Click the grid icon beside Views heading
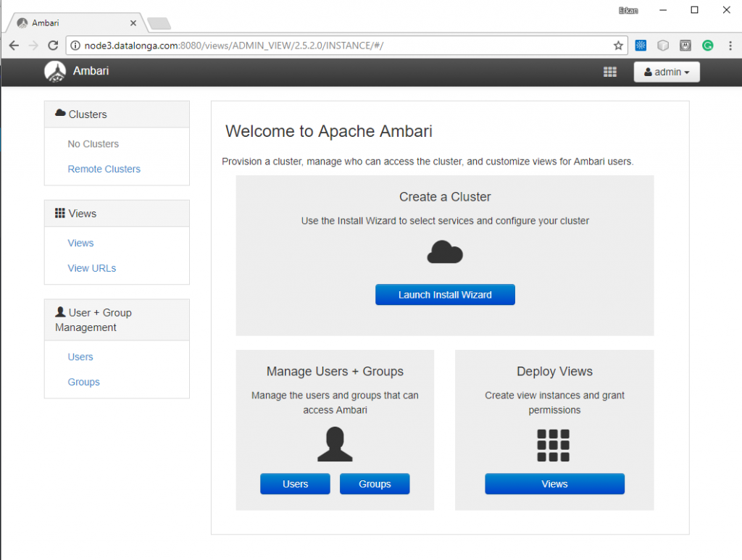 click(x=60, y=213)
